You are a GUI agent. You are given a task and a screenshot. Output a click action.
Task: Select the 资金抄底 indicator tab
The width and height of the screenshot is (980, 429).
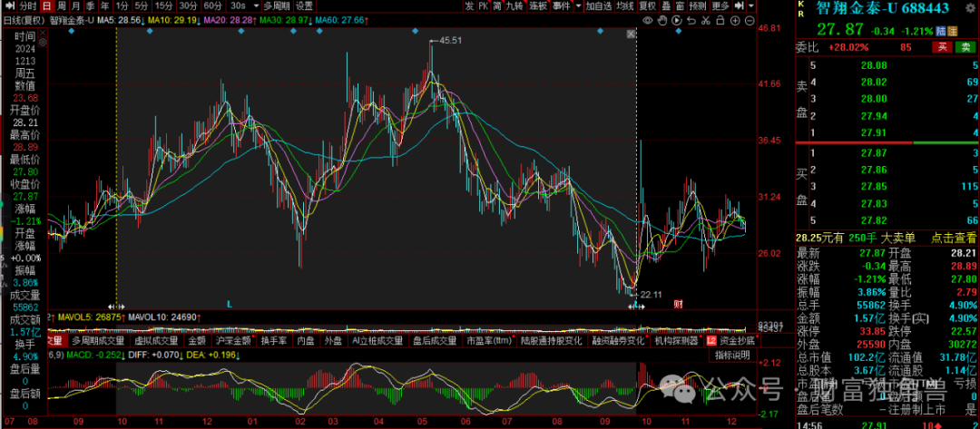tap(737, 342)
